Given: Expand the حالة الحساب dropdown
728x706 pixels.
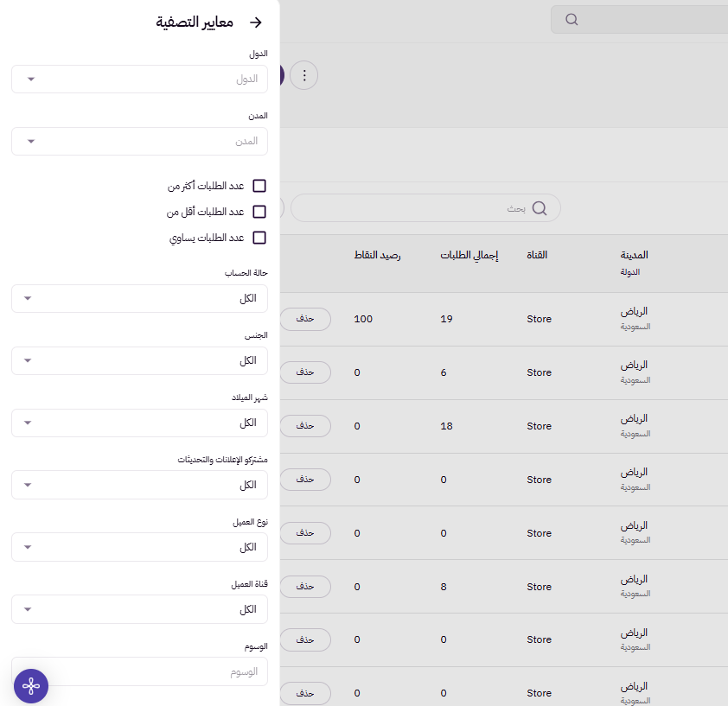Looking at the screenshot, I should (139, 298).
